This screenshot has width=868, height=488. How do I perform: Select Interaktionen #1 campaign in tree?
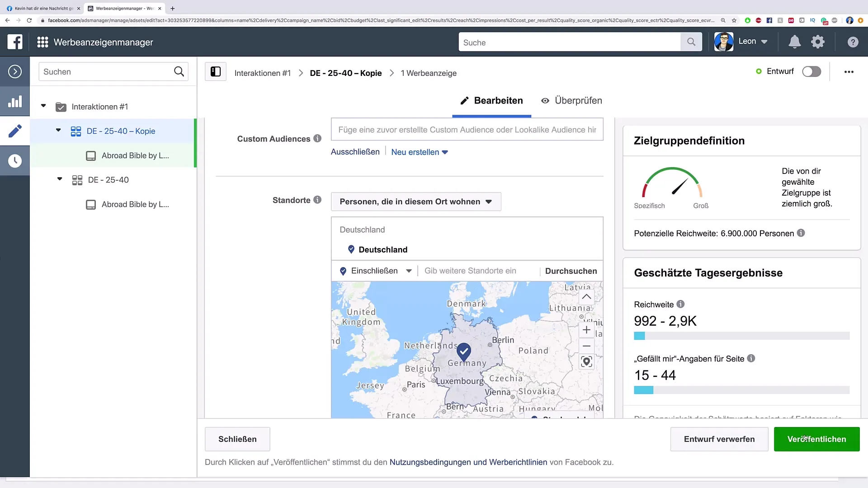coord(100,107)
